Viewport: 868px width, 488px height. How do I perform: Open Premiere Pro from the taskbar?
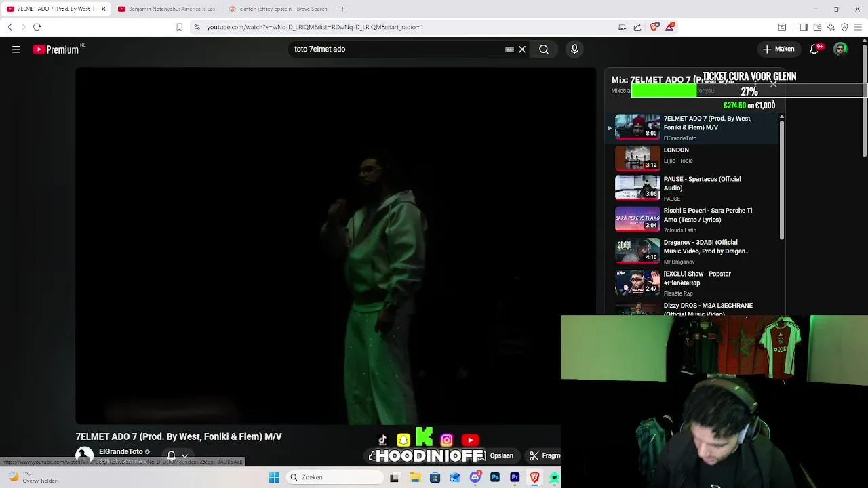pos(515,477)
